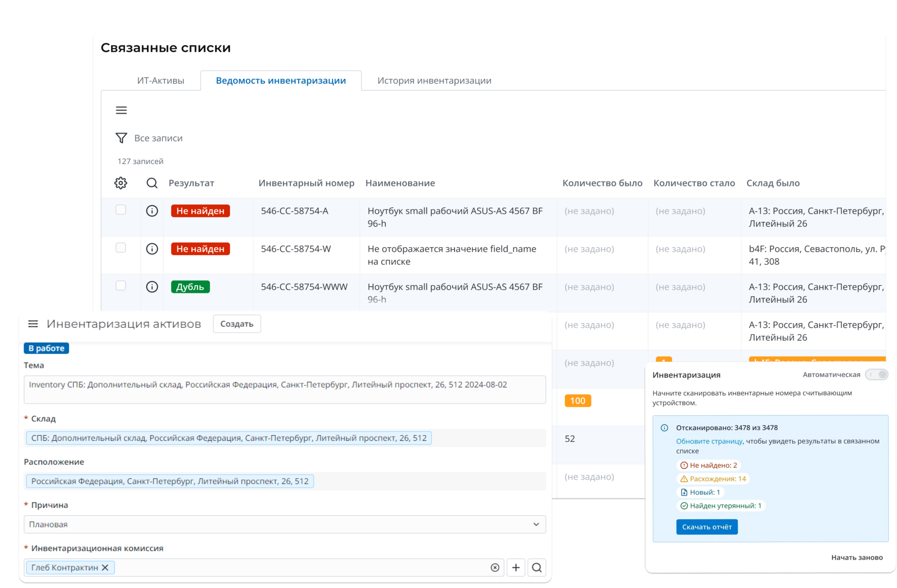Click into the Тема text field
897x588 pixels.
pyautogui.click(x=285, y=389)
